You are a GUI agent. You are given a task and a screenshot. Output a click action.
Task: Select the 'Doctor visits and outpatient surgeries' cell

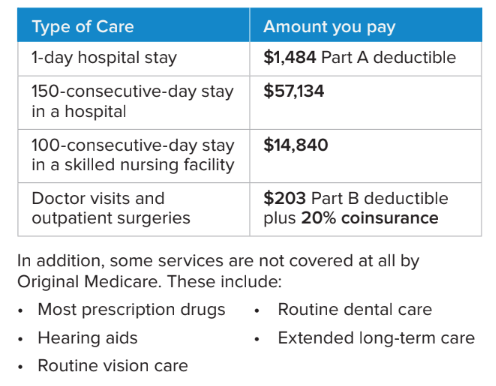tap(133, 209)
